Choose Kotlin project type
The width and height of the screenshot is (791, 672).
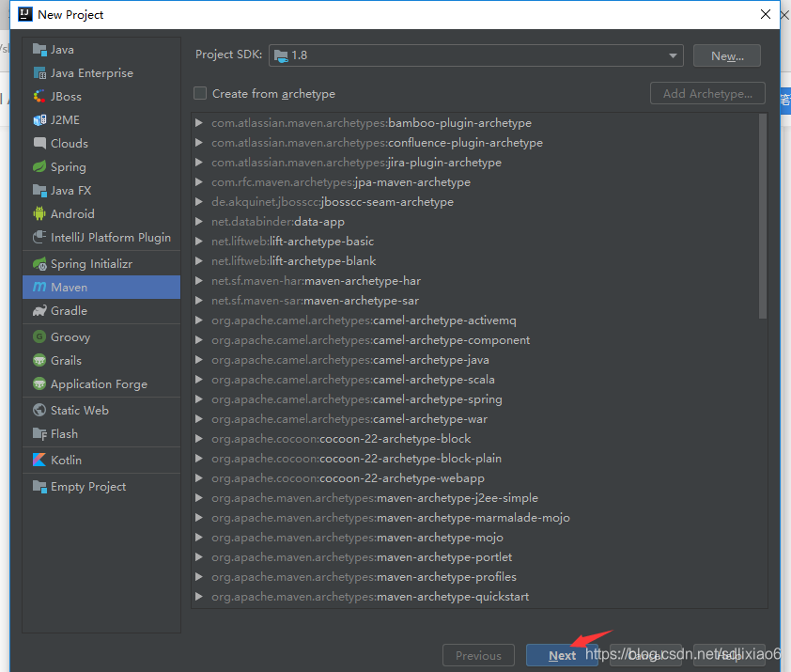(x=101, y=460)
